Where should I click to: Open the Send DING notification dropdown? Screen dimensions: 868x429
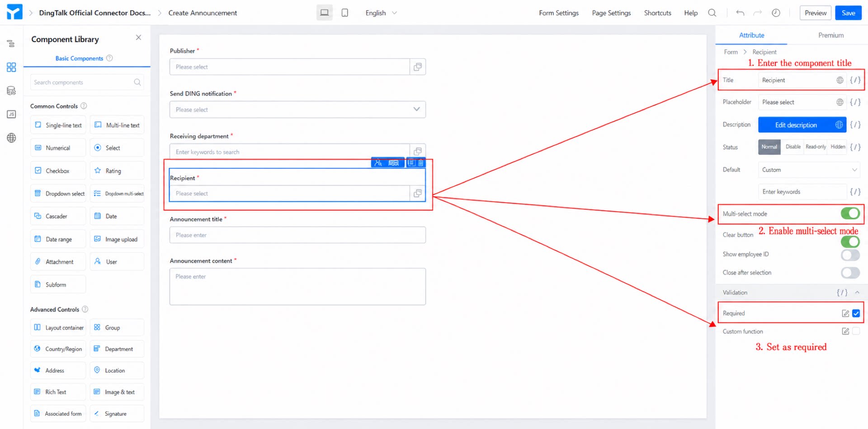click(x=297, y=109)
